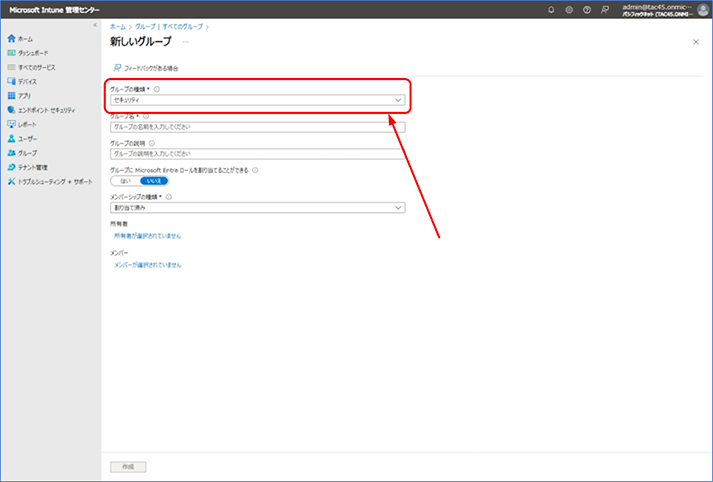Click the フィードバックがある場合 button
The width and height of the screenshot is (713, 482).
tap(146, 68)
